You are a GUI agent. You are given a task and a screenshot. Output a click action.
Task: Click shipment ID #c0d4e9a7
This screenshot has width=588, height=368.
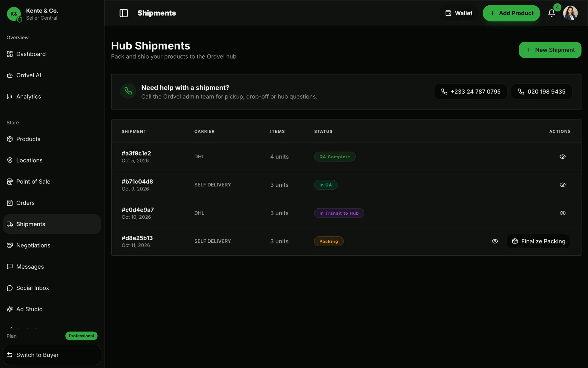[x=138, y=210]
